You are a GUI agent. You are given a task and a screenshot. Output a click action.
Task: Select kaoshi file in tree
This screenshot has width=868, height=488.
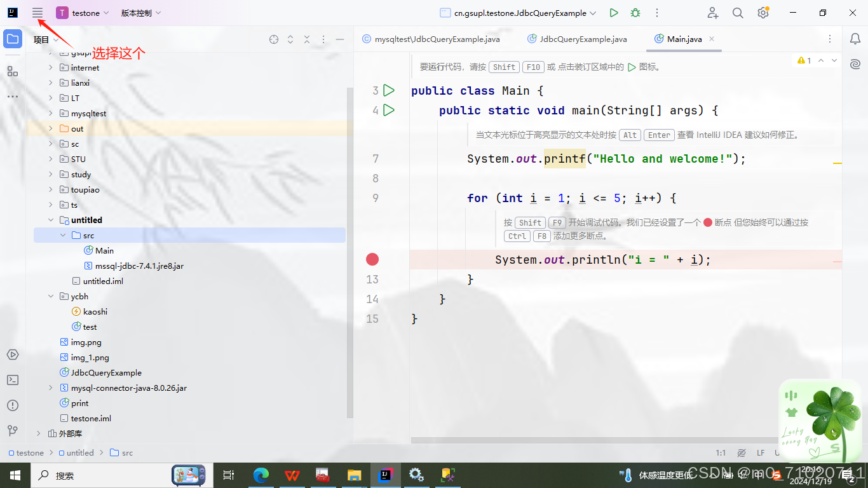pos(90,311)
